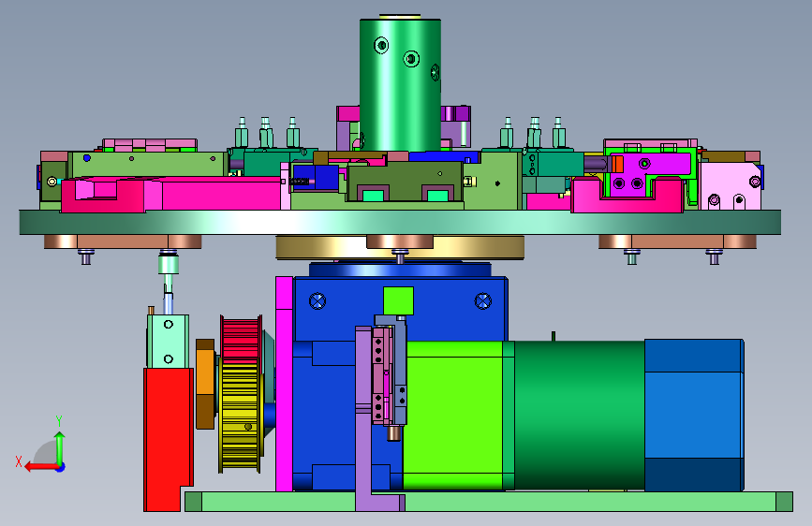Select the mint green block with two holes
Image resolution: width=812 pixels, height=526 pixels.
click(x=168, y=342)
